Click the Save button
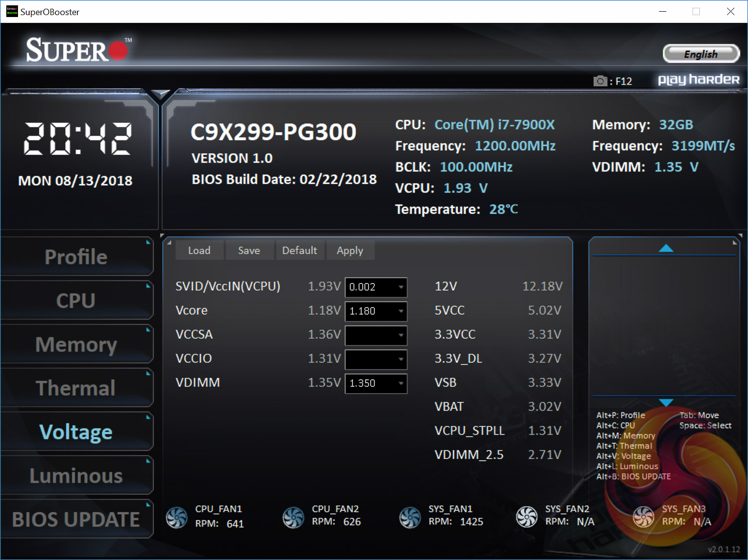Screen dimensions: 748x560 point(249,250)
